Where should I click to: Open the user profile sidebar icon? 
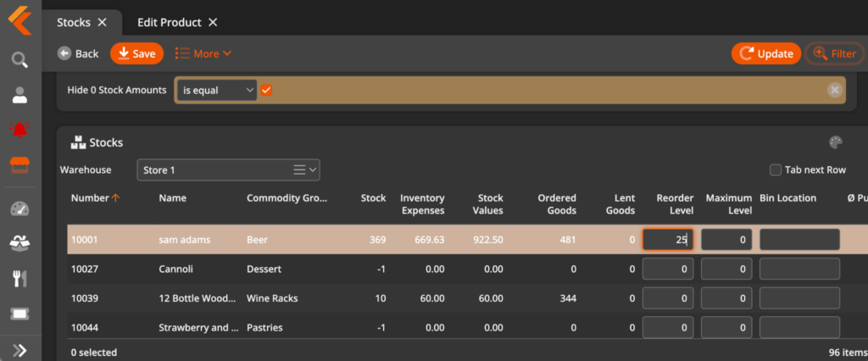20,95
